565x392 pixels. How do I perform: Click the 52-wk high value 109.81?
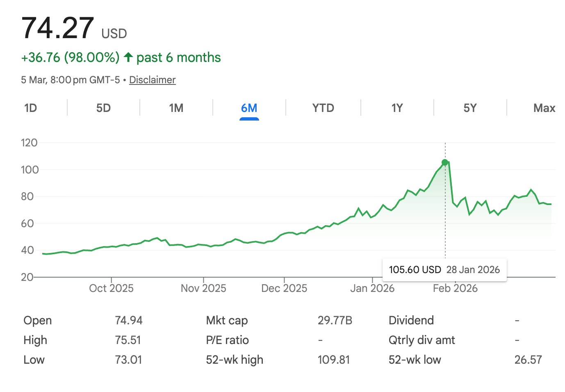(x=334, y=360)
